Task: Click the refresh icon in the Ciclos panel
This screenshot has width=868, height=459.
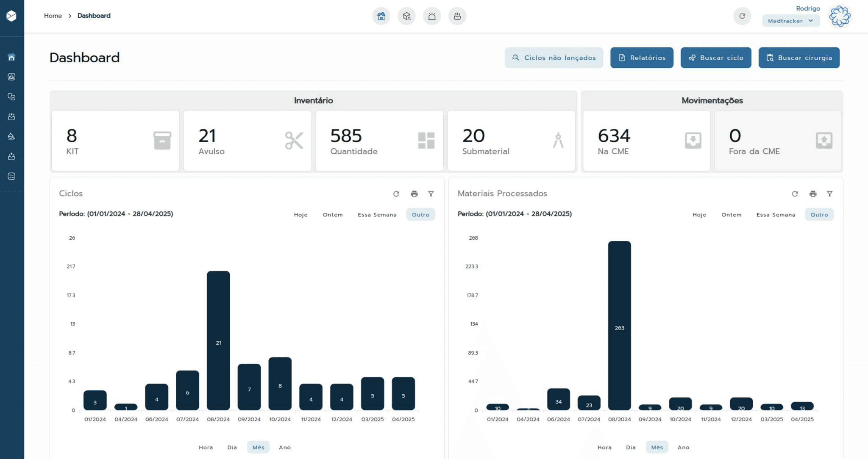Action: 396,194
